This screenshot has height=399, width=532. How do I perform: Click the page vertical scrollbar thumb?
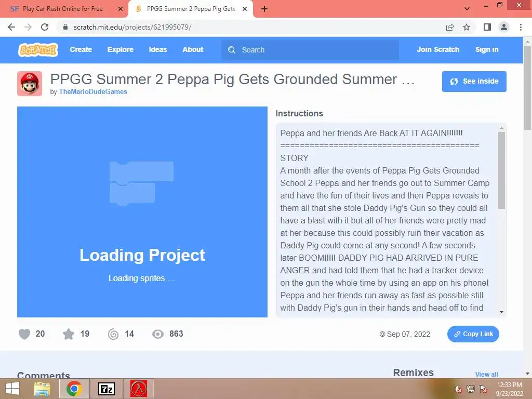point(527,87)
